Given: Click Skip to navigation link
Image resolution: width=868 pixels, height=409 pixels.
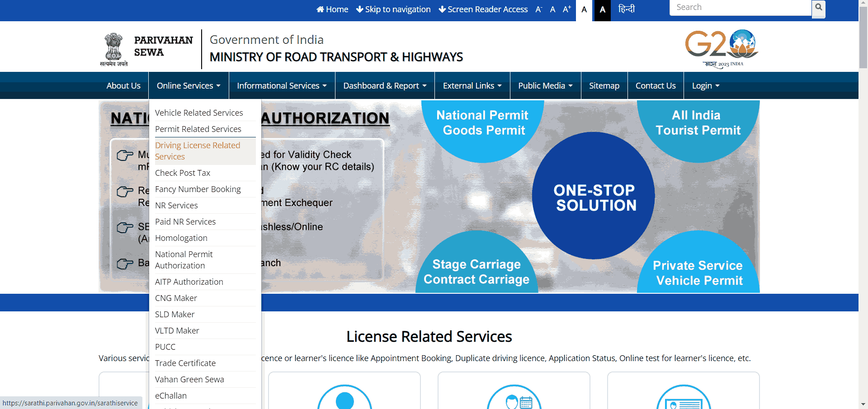Looking at the screenshot, I should click(393, 9).
